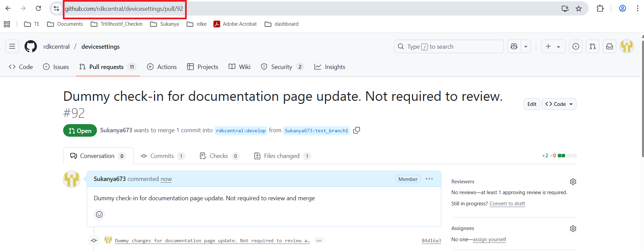Open the notifications inbox icon
The image size is (644, 251).
[610, 46]
